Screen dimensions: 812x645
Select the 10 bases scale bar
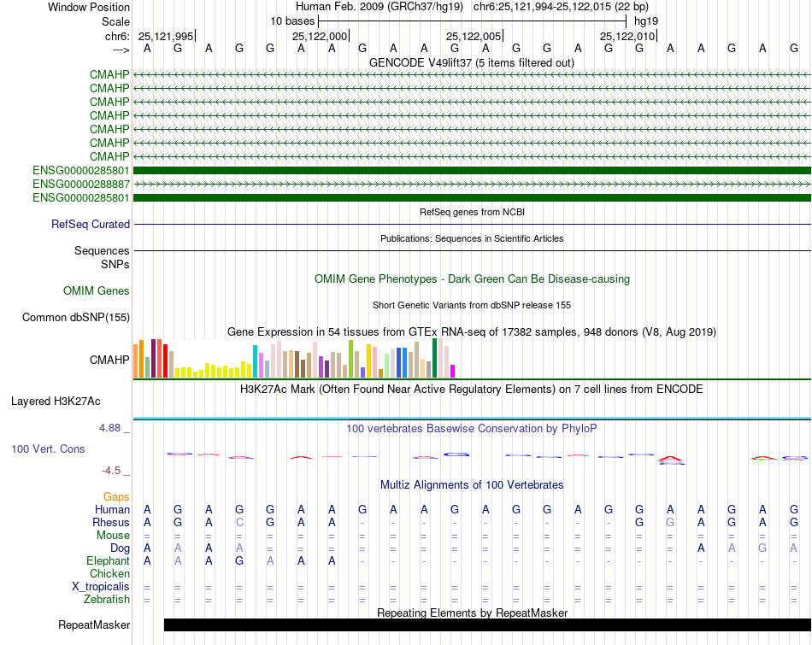473,21
